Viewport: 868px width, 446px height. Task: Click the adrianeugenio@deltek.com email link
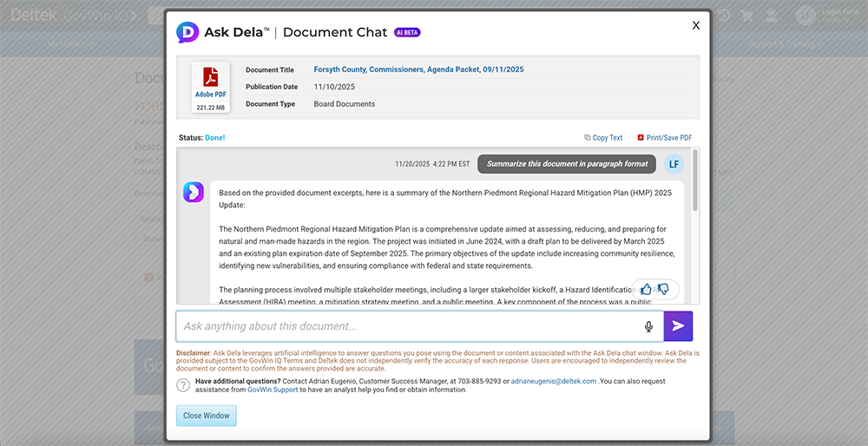(x=554, y=381)
